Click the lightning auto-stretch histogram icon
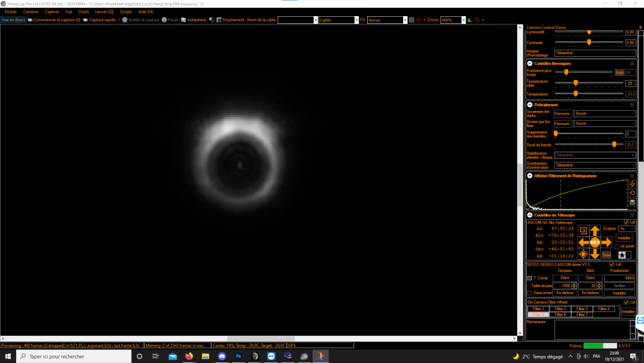This screenshot has height=363, width=644. coord(632,184)
